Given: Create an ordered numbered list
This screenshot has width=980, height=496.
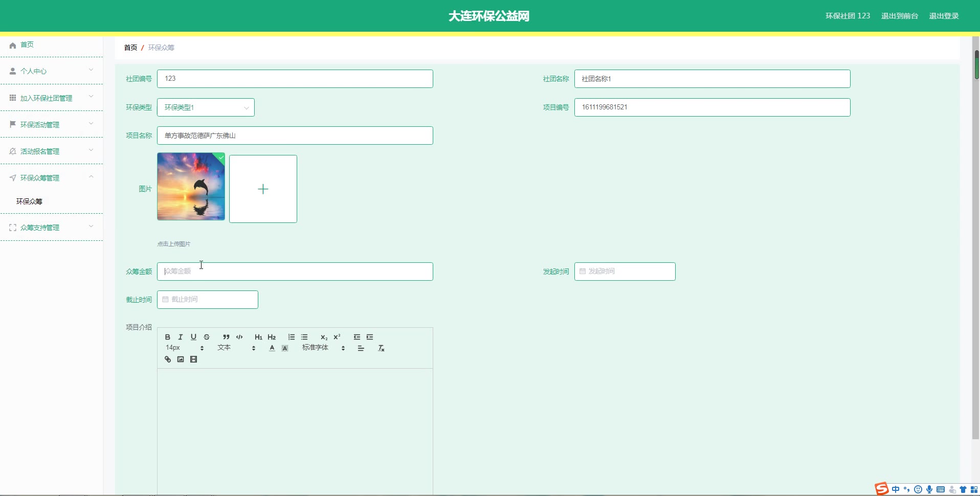Looking at the screenshot, I should tap(292, 337).
